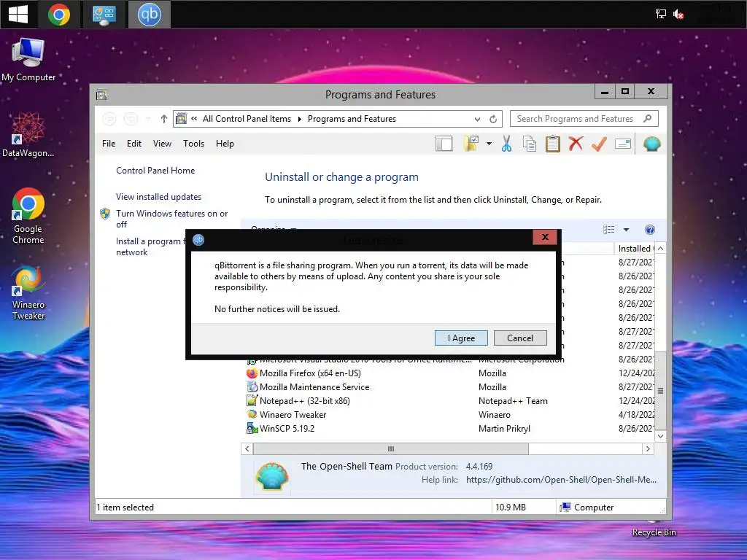
Task: Open the Control Panel taskbar icon
Action: coord(104,15)
